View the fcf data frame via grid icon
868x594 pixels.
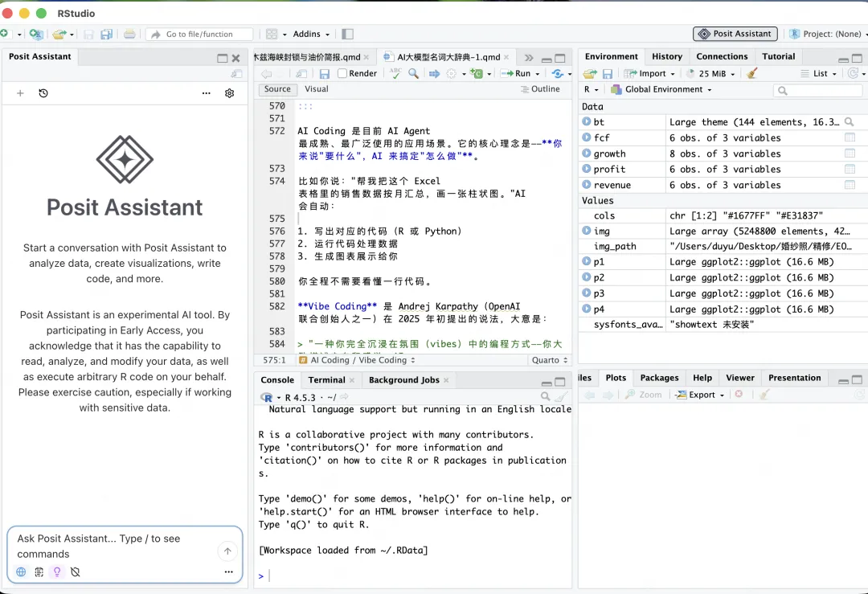(849, 138)
